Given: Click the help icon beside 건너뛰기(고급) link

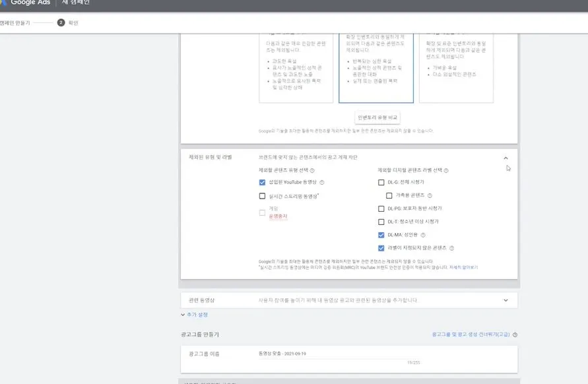Looking at the screenshot, I should 515,335.
